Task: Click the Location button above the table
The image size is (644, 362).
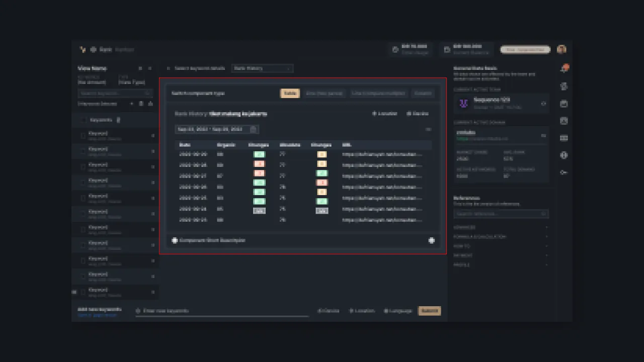Action: pos(384,114)
